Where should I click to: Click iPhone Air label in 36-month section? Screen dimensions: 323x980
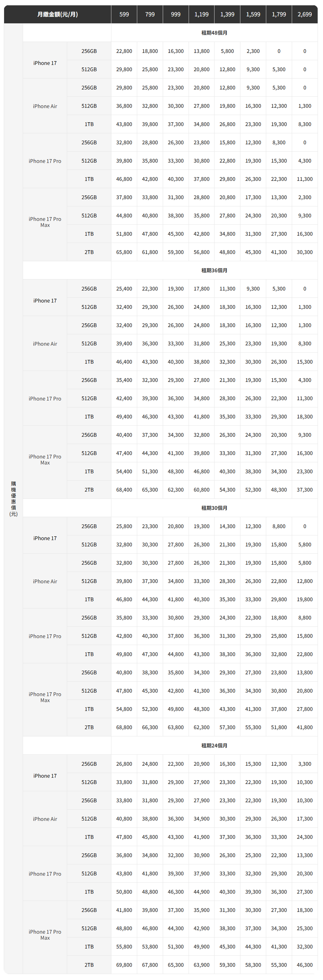[45, 344]
